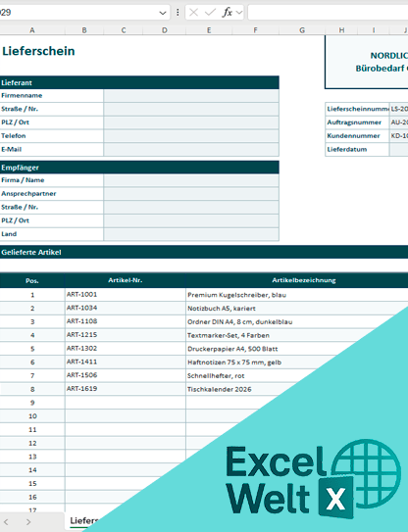The image size is (408, 532).
Task: Select the ART-1215 cell
Action: click(x=125, y=335)
